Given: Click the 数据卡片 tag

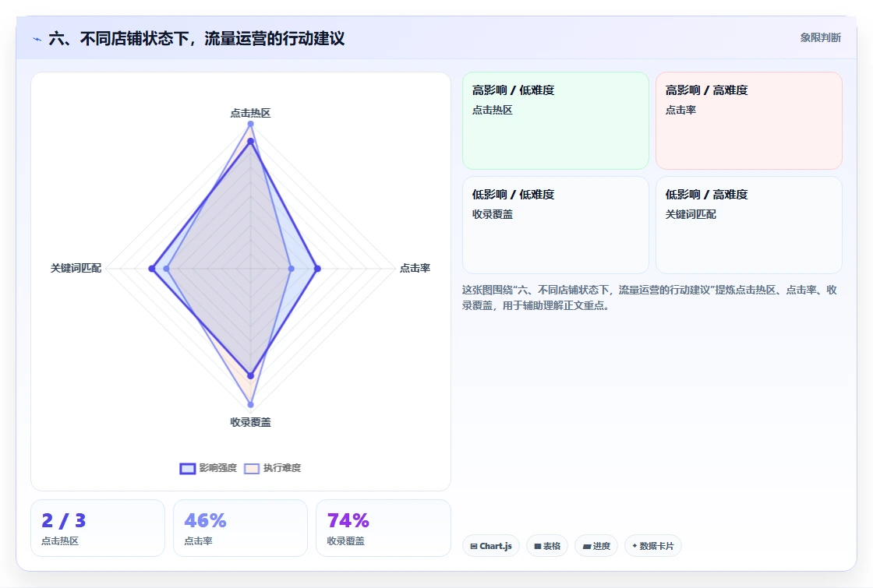Looking at the screenshot, I should point(652,546).
